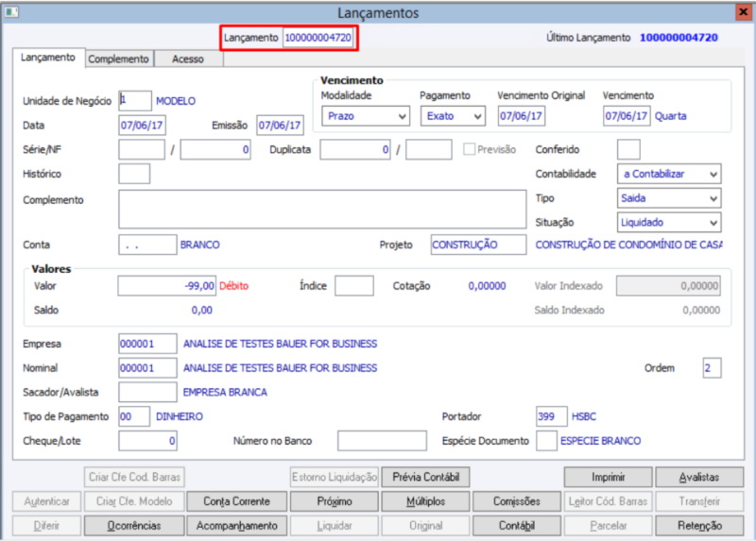The height and width of the screenshot is (541, 756).
Task: Switch to the Complemento tab
Action: pos(119,59)
